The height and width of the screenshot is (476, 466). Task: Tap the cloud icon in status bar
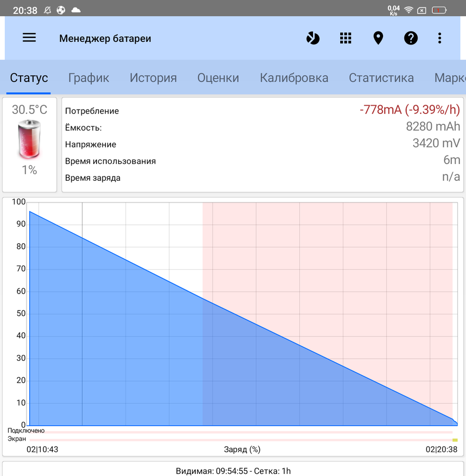point(76,10)
